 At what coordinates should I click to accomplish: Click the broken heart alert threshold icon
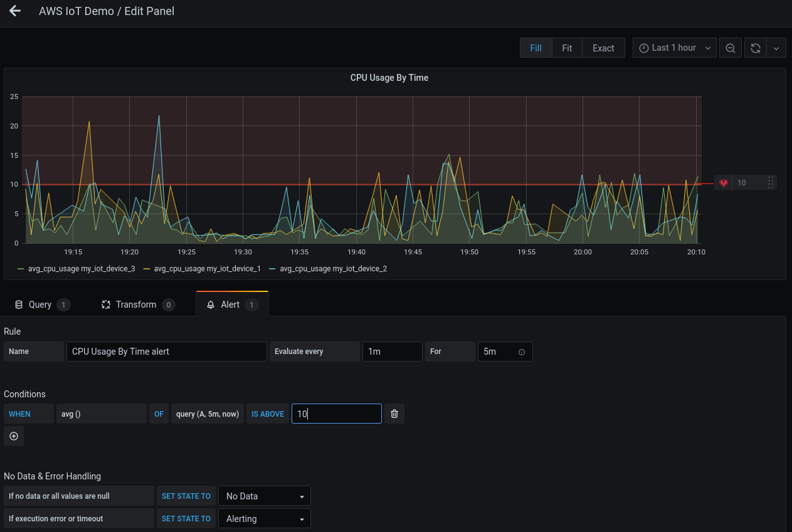coord(724,182)
